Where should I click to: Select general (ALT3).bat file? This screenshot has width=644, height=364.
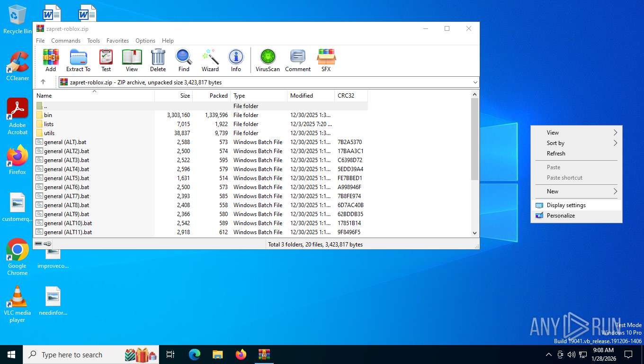click(200, 160)
